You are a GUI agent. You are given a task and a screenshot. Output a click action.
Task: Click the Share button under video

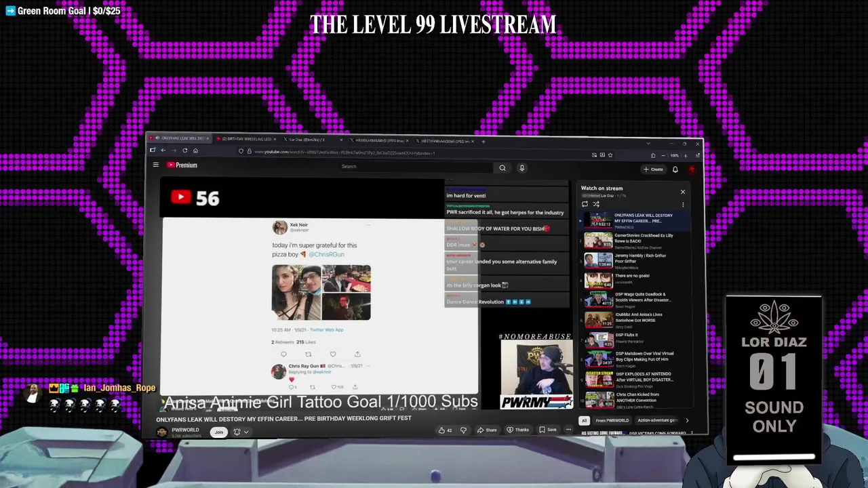(x=487, y=430)
